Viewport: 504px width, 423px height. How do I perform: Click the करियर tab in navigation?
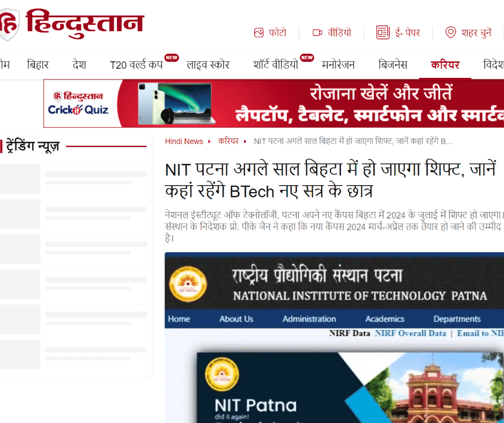click(x=445, y=65)
